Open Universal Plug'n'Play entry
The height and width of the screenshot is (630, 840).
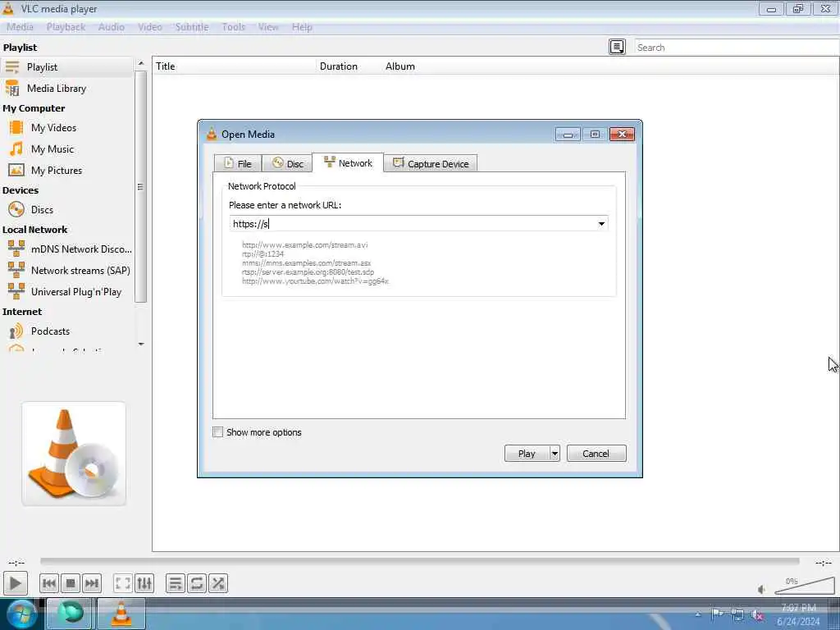point(66,292)
